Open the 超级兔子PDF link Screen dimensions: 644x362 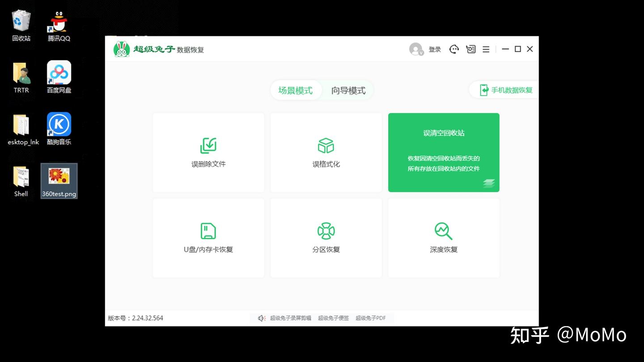coord(371,318)
